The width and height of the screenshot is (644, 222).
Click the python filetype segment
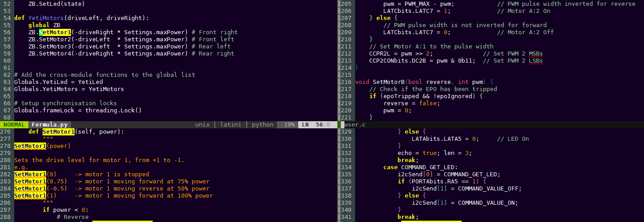(x=262, y=125)
